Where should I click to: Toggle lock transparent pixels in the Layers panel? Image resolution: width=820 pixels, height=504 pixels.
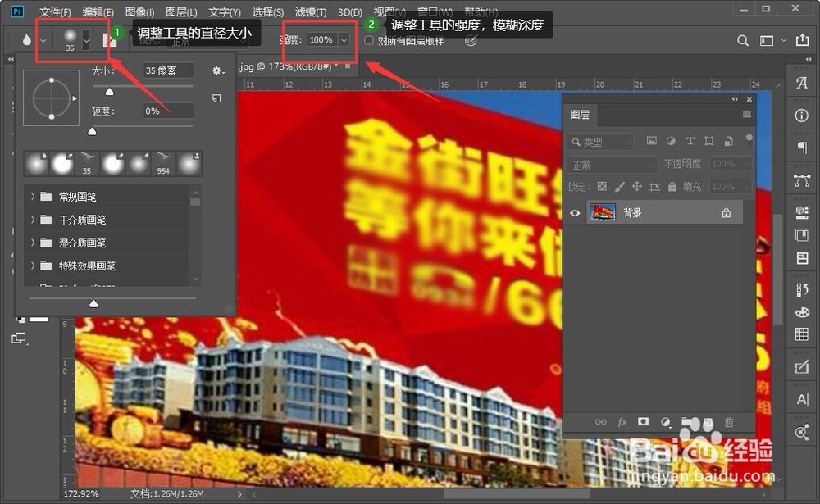pos(602,185)
